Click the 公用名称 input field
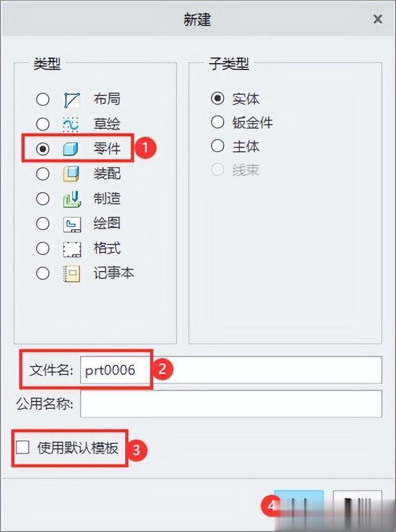Viewport: 396px width, 532px height. point(231,404)
